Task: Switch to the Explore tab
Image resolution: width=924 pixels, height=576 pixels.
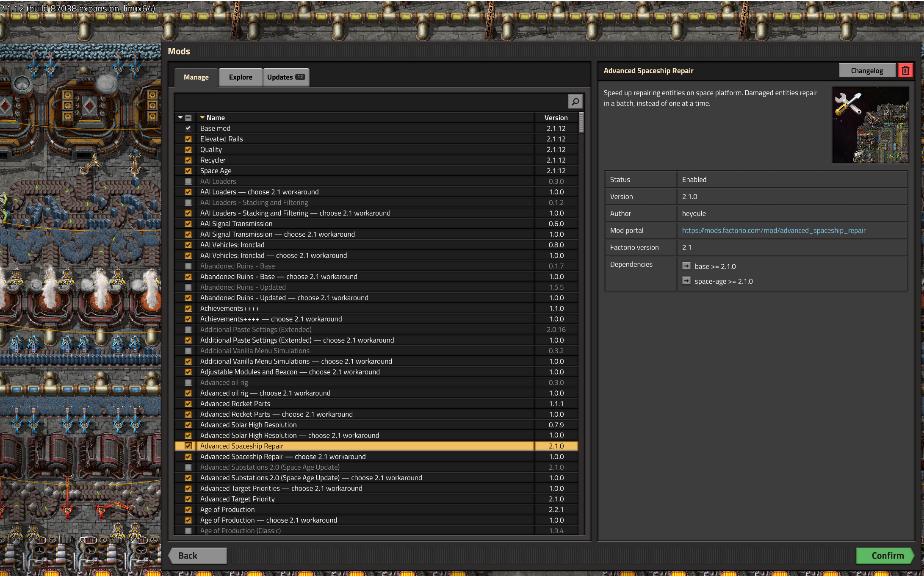Action: (x=241, y=77)
